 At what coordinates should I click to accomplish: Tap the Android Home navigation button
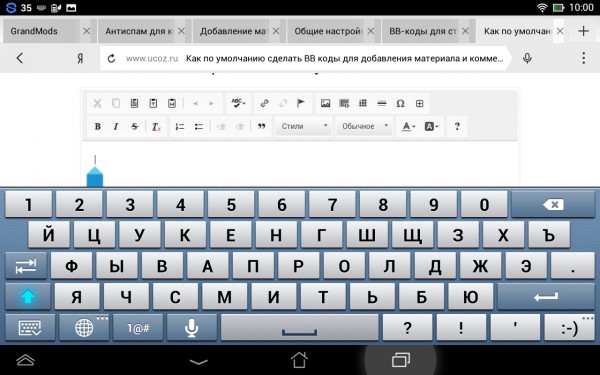(299, 360)
